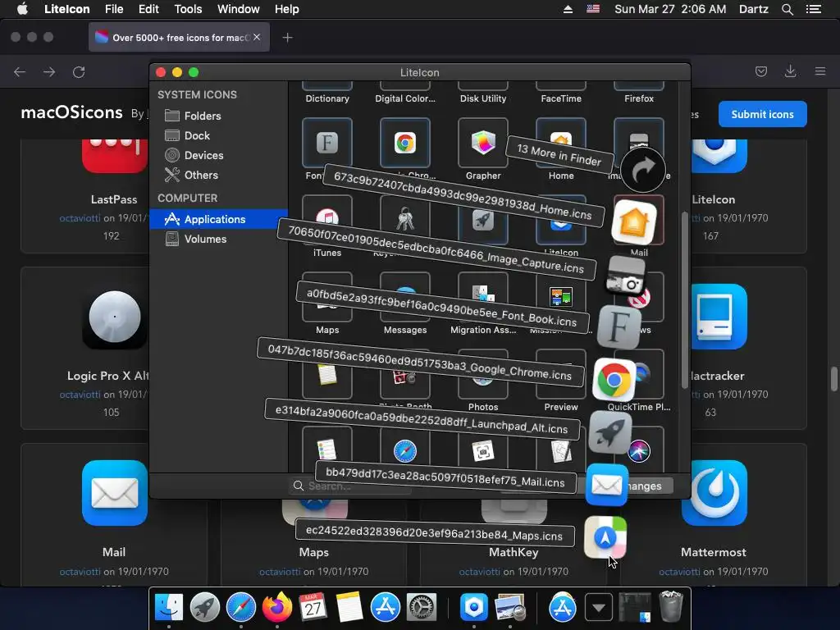Click the US flag input source icon
The image size is (840, 630).
point(592,8)
